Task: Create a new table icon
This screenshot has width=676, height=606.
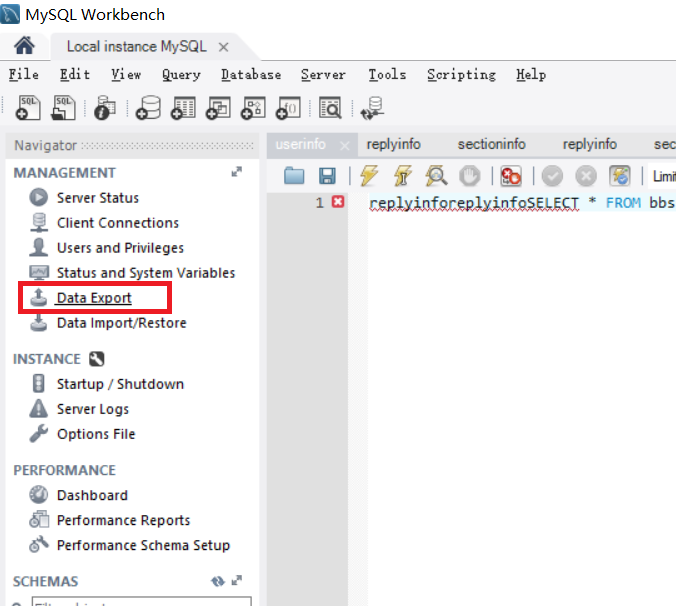Action: [183, 108]
